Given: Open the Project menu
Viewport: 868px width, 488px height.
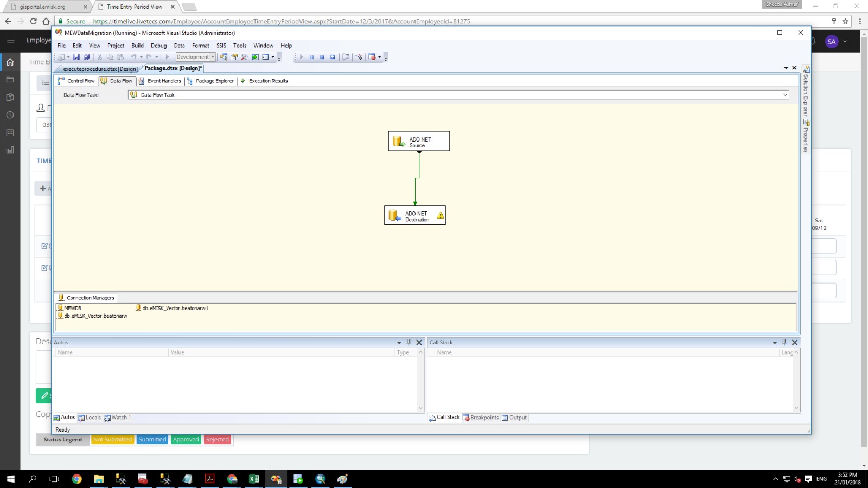Looking at the screenshot, I should [116, 46].
